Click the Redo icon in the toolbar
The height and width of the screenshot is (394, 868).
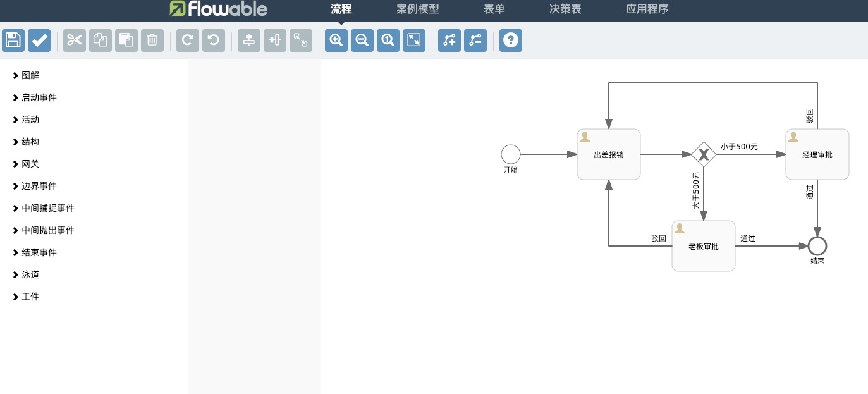pyautogui.click(x=187, y=40)
